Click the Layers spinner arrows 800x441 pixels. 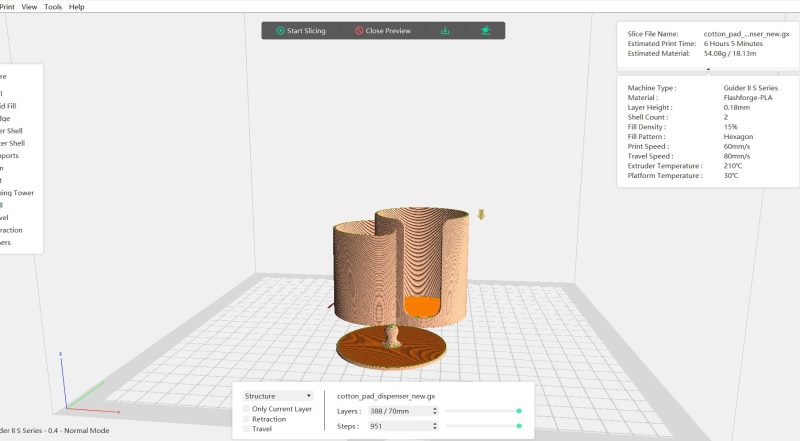(434, 410)
